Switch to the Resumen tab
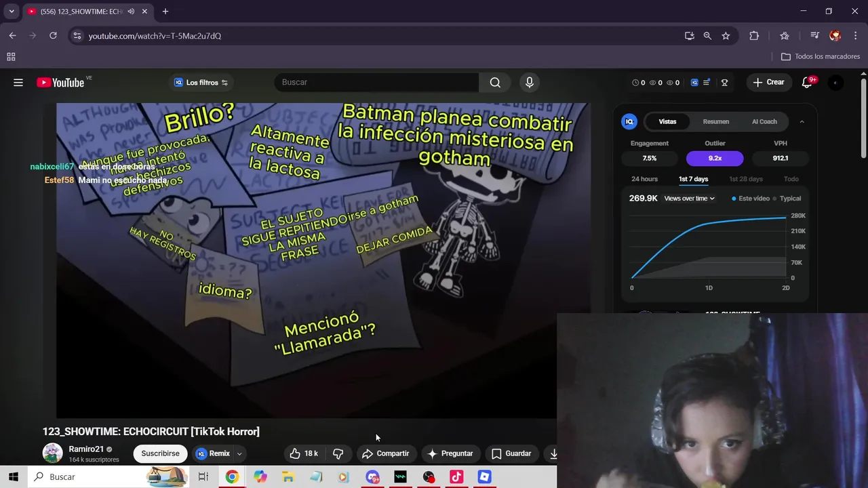This screenshot has width=868, height=488. pyautogui.click(x=716, y=121)
